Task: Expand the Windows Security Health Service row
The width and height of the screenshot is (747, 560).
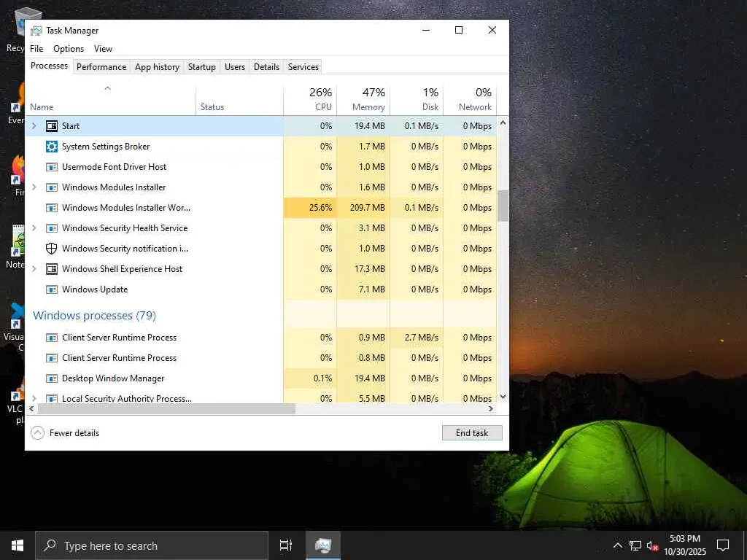Action: click(34, 228)
